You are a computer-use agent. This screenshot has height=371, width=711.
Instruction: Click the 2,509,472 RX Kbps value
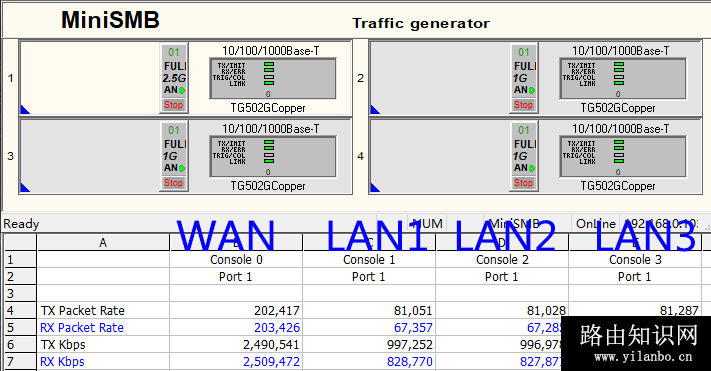point(271,361)
